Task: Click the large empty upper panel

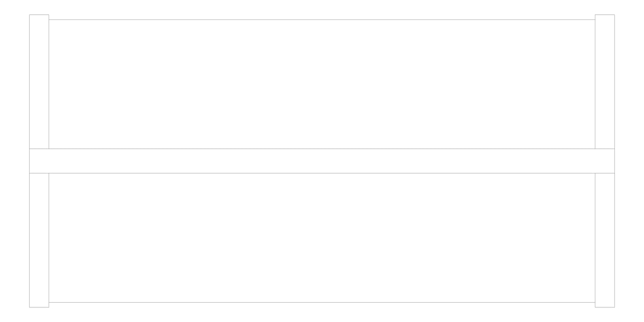Action: pos(322,84)
